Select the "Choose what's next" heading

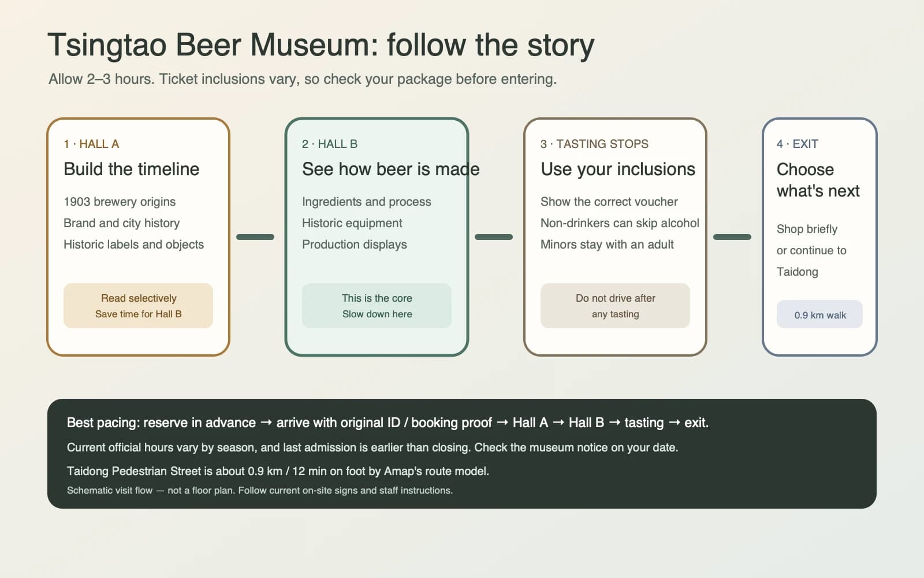818,180
